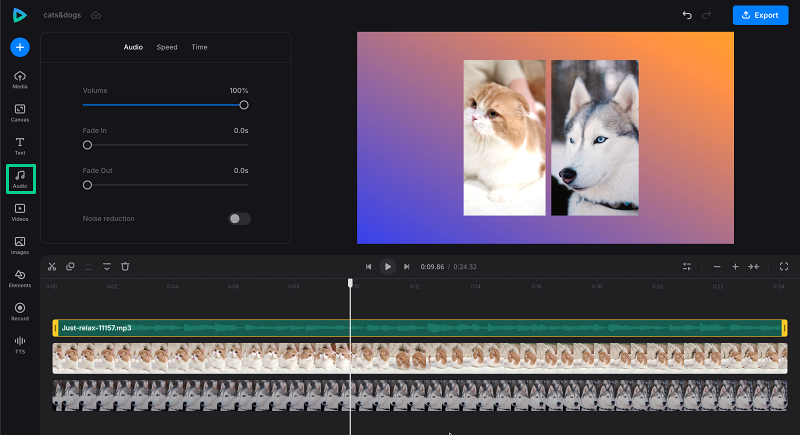Click the Fade Out slider handle
The image size is (800, 435).
pos(87,185)
